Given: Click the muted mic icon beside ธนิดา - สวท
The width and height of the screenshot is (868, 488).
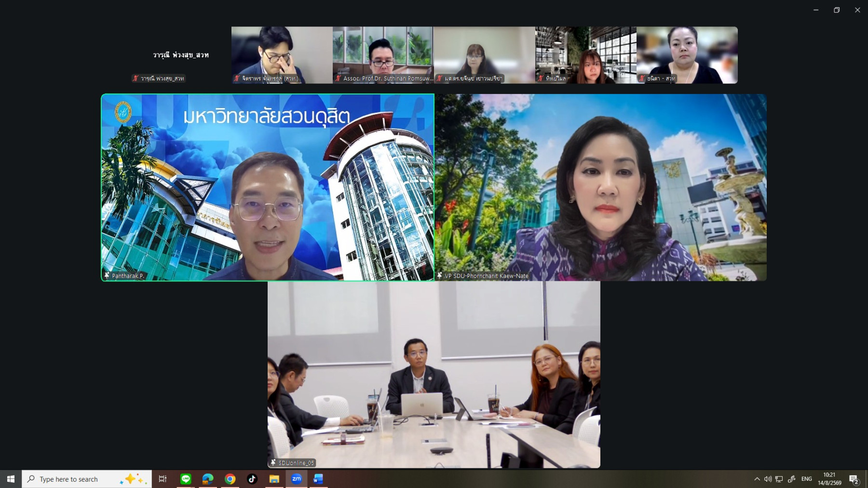Looking at the screenshot, I should click(642, 78).
